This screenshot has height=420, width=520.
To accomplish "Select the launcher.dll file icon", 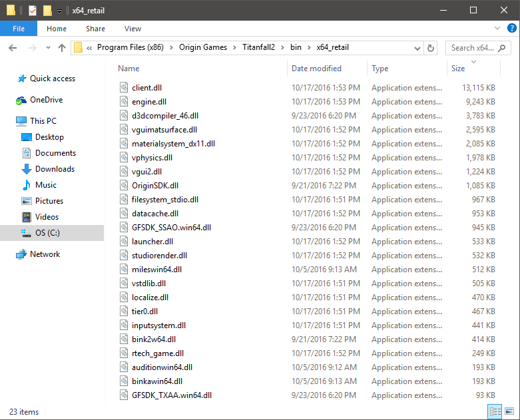I will [x=124, y=242].
